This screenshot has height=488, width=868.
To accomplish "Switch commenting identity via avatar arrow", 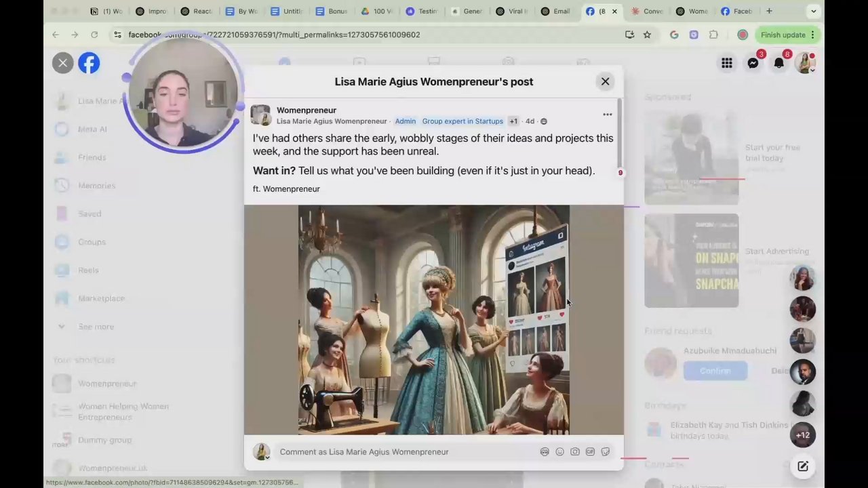I will tap(267, 457).
